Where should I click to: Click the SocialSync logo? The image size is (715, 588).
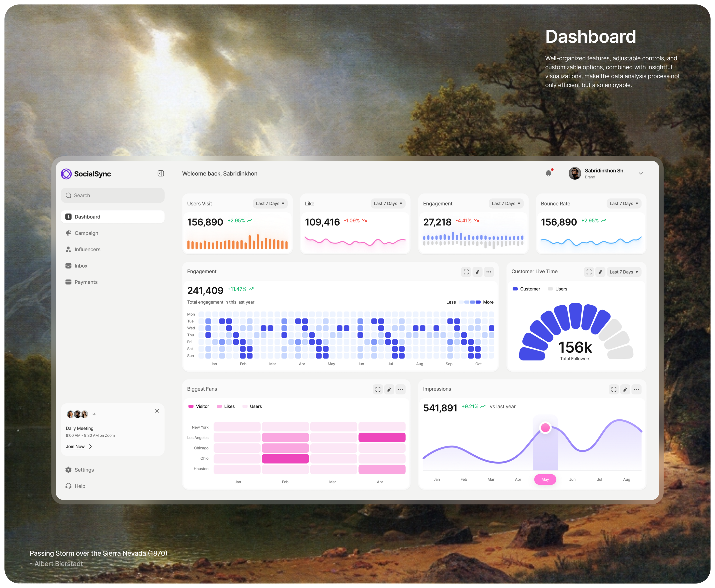coord(86,174)
